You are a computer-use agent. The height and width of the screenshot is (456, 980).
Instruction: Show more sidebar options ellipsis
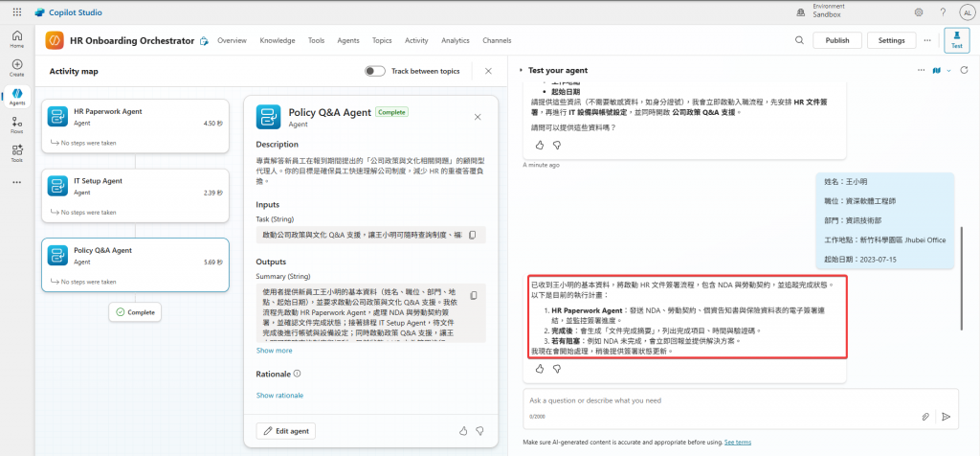click(17, 182)
